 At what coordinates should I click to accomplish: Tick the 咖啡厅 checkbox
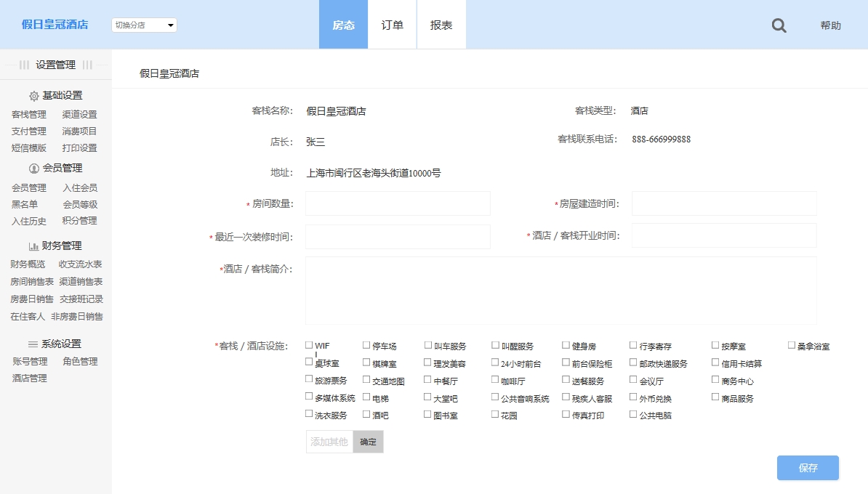[x=495, y=379]
